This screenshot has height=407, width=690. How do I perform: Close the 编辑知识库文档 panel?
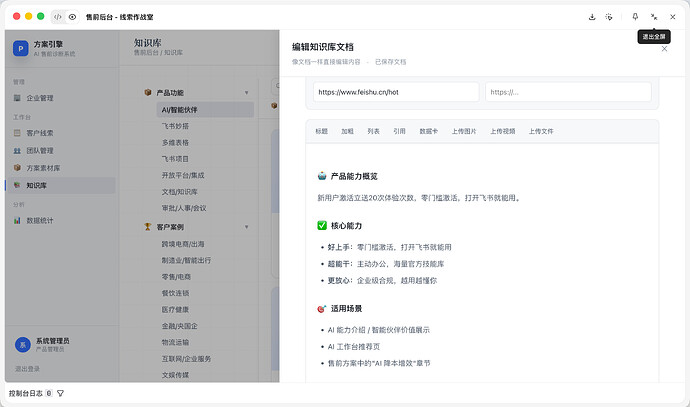pos(664,49)
